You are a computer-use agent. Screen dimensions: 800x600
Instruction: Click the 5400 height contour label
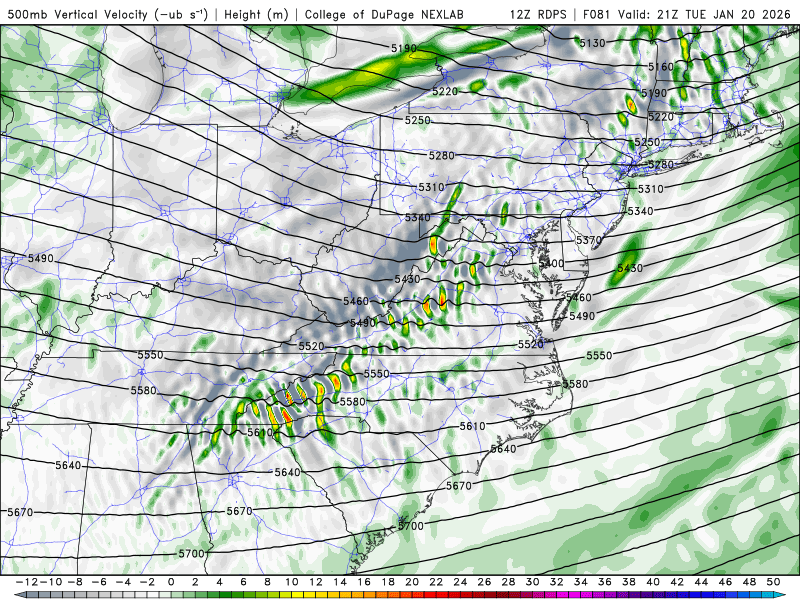(x=552, y=263)
